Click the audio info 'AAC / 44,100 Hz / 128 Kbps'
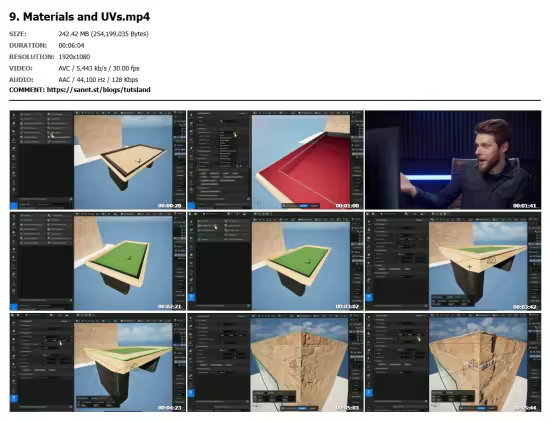This screenshot has width=550, height=422. [98, 80]
